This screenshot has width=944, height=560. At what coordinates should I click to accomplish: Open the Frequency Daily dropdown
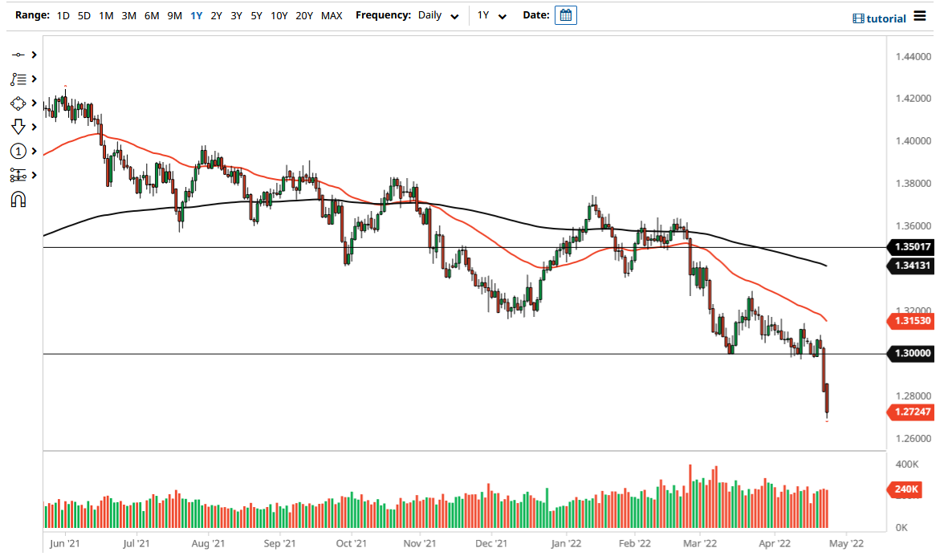point(437,15)
